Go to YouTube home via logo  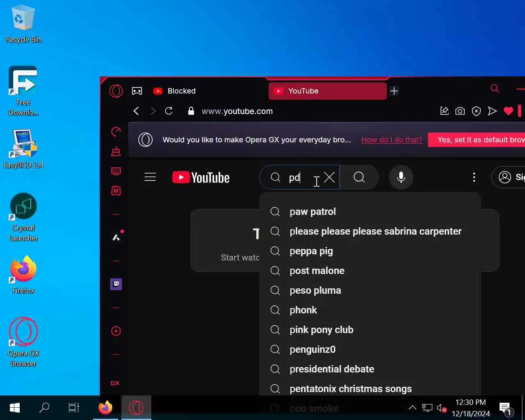(201, 177)
